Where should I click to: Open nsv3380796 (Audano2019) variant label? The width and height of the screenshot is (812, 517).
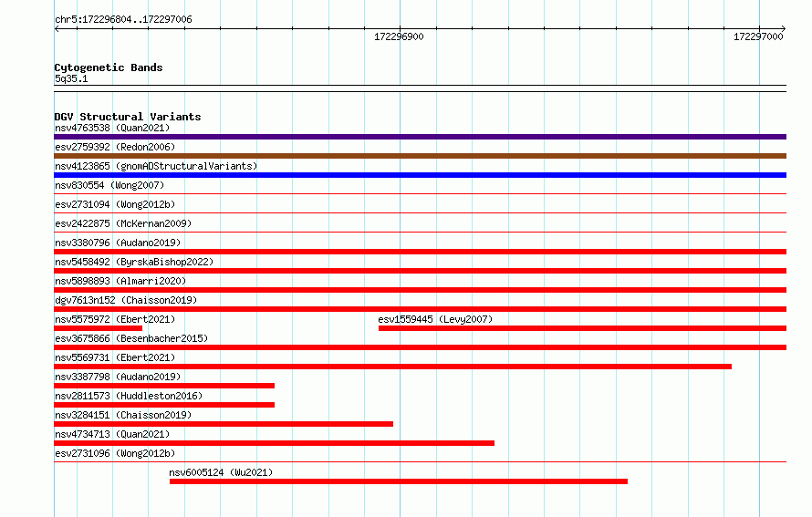[x=118, y=243]
